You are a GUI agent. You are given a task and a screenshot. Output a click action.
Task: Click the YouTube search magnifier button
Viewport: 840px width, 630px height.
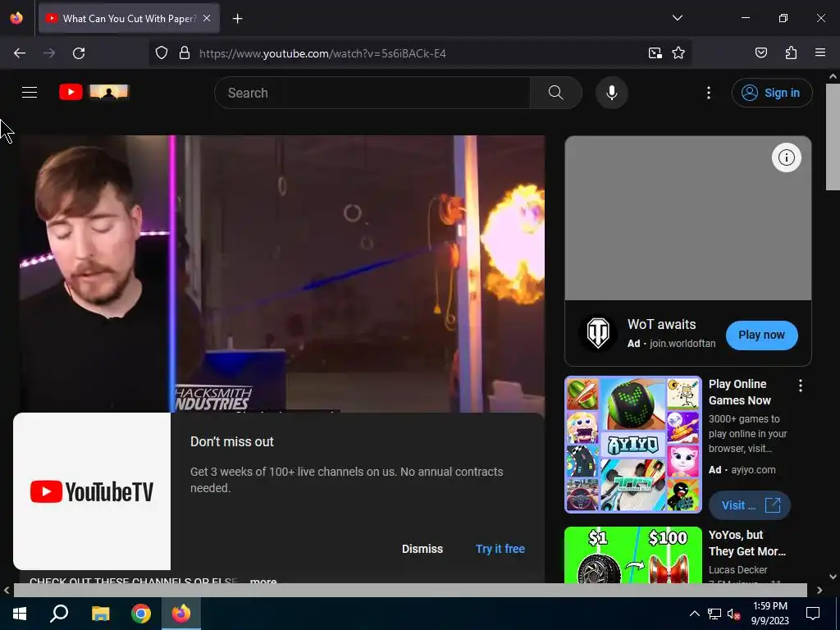click(x=555, y=93)
